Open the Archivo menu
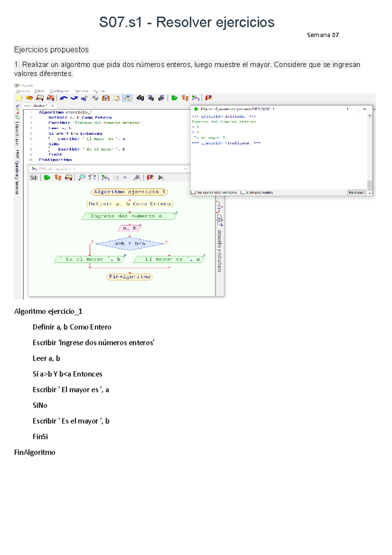Viewport: 392px width, 555px height. pos(23,91)
